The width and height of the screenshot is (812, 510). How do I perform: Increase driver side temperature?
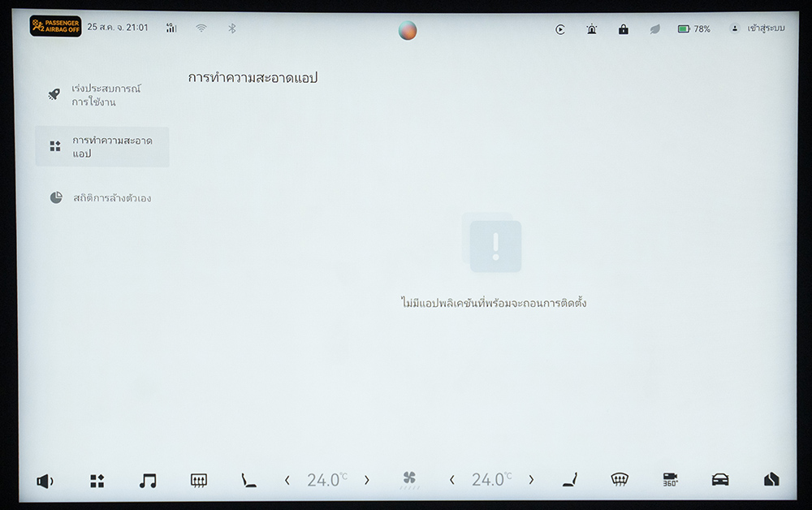[366, 481]
